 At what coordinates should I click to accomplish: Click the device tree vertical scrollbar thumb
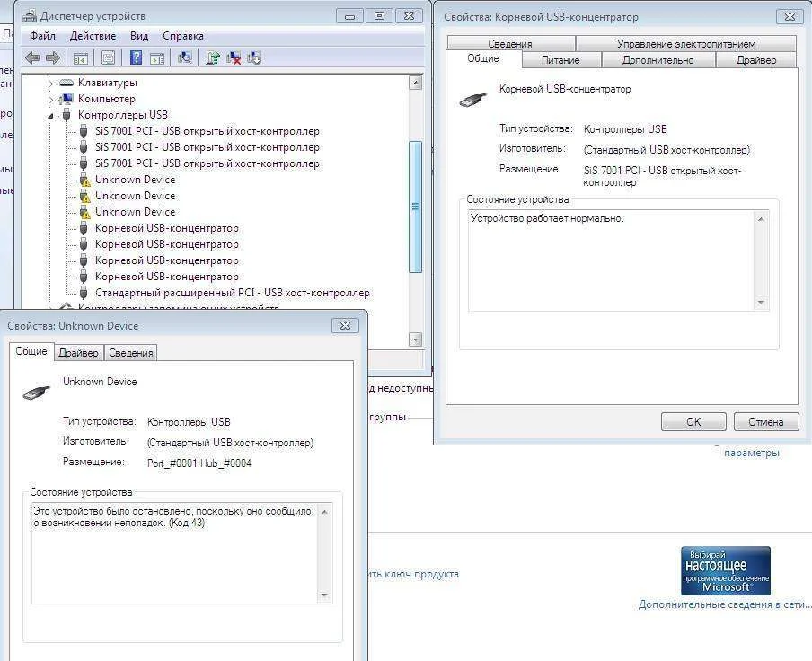(x=415, y=207)
